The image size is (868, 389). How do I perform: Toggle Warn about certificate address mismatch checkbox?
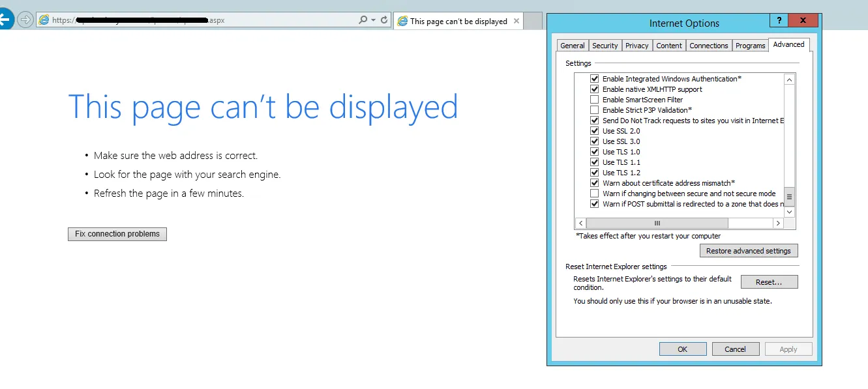(x=594, y=183)
